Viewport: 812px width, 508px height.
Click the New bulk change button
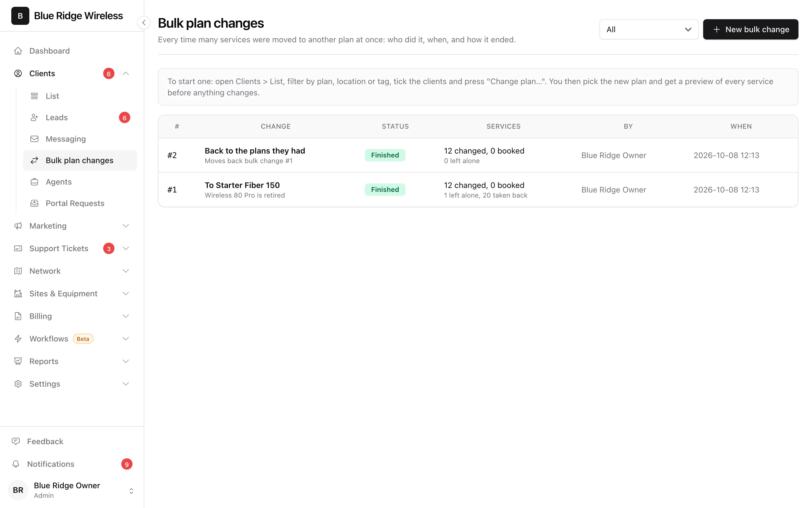tap(751, 29)
